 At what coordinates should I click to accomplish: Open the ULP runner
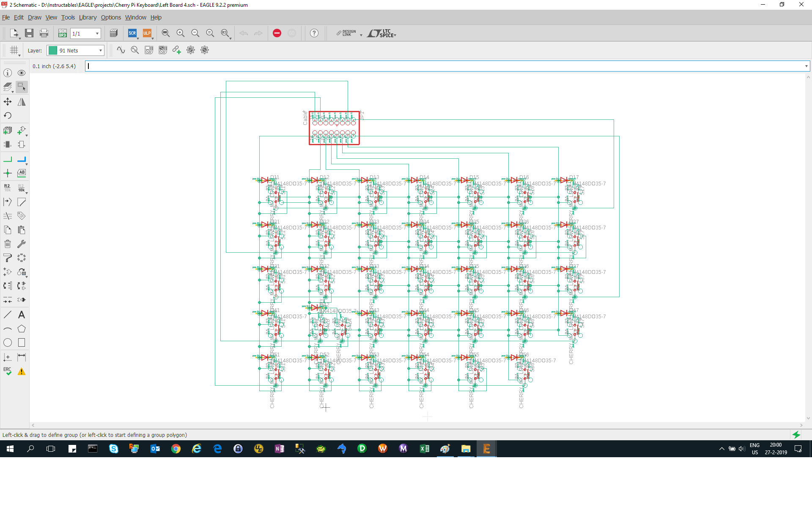coord(147,33)
